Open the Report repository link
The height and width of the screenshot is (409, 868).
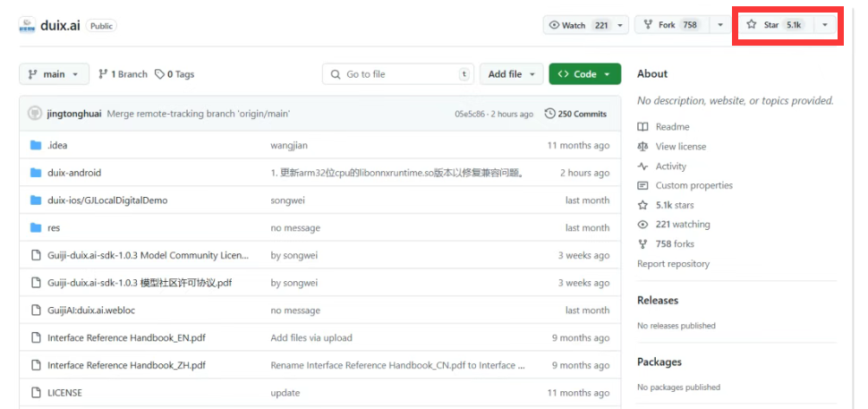point(673,264)
